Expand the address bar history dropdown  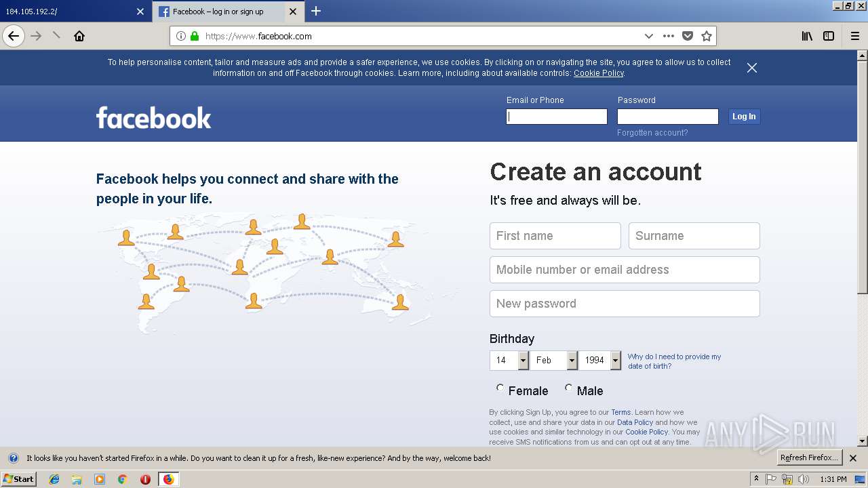(x=649, y=36)
